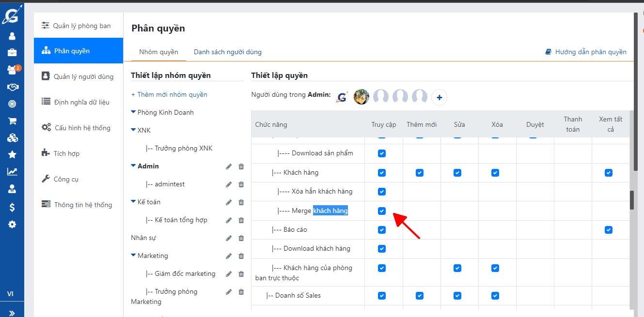The width and height of the screenshot is (644, 317).
Task: Click the handshake icon in sidebar
Action: (x=12, y=87)
